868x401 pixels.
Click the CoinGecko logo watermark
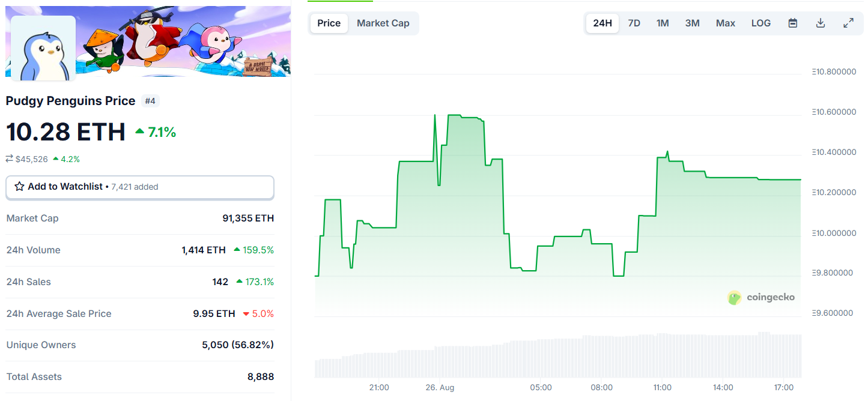pos(761,297)
